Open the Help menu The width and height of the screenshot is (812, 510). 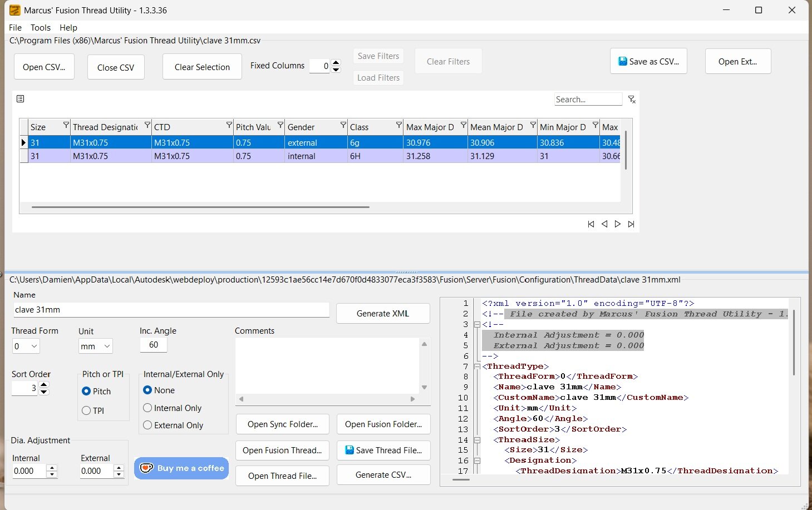pos(68,27)
